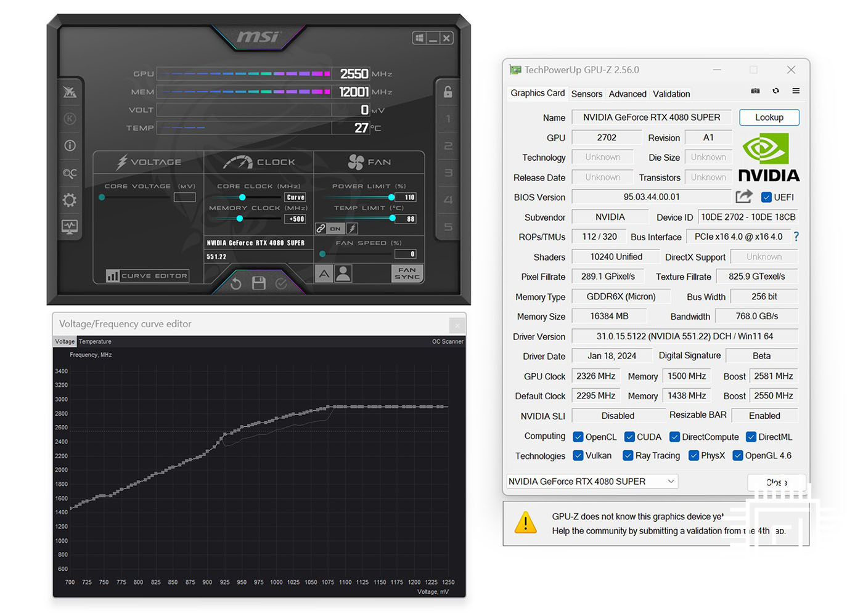Select profile slot 3 in Afterburner

tap(448, 173)
